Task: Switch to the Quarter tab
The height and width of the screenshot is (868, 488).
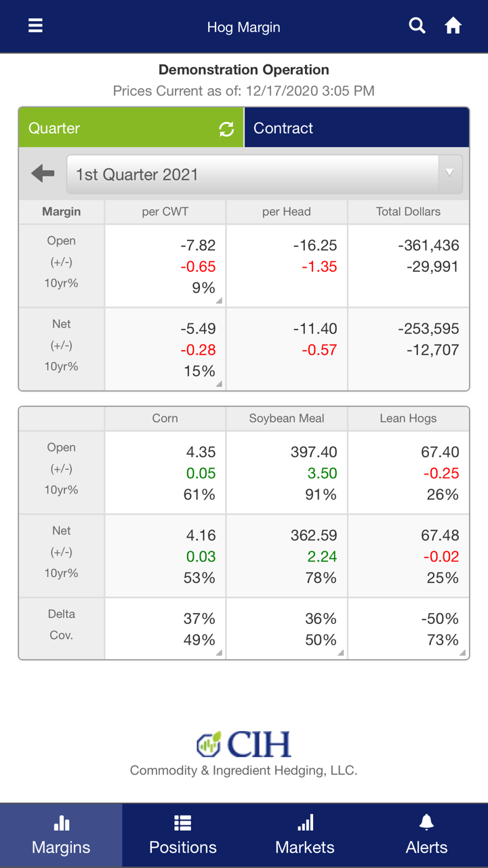Action: 115,128
